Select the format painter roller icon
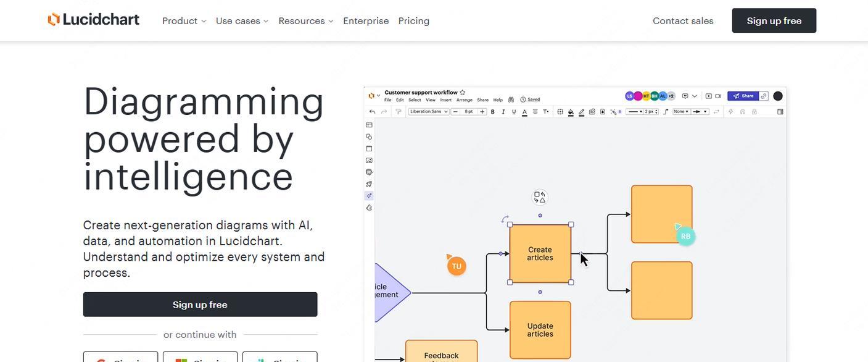The width and height of the screenshot is (868, 362). (x=398, y=112)
